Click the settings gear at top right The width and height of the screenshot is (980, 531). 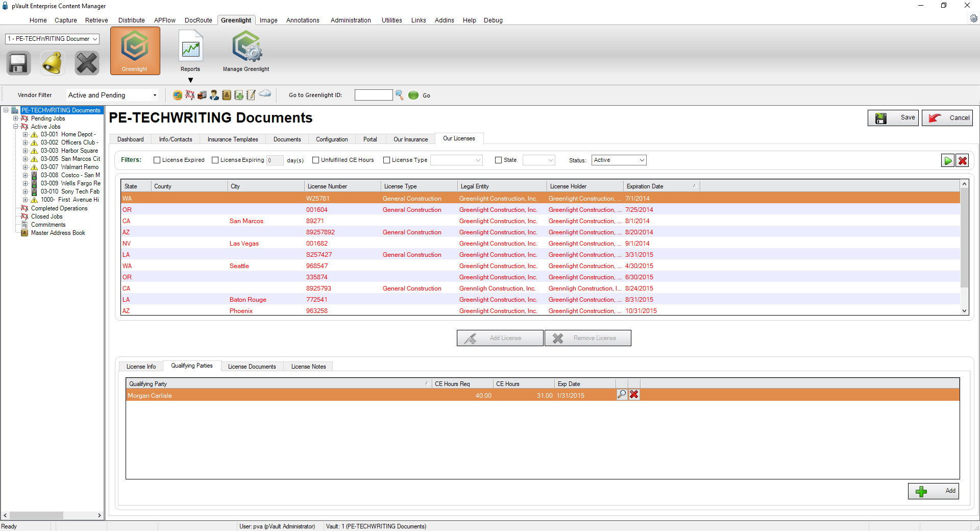tap(974, 18)
